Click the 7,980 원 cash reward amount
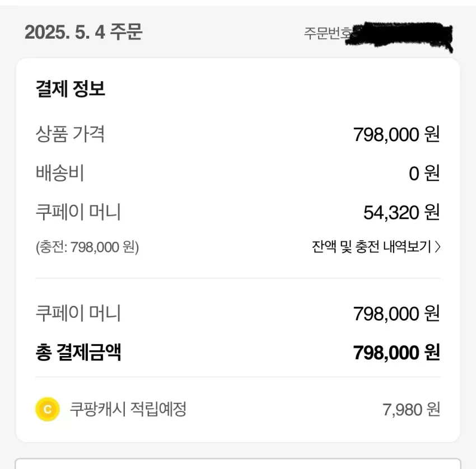The image size is (476, 469). (x=412, y=410)
